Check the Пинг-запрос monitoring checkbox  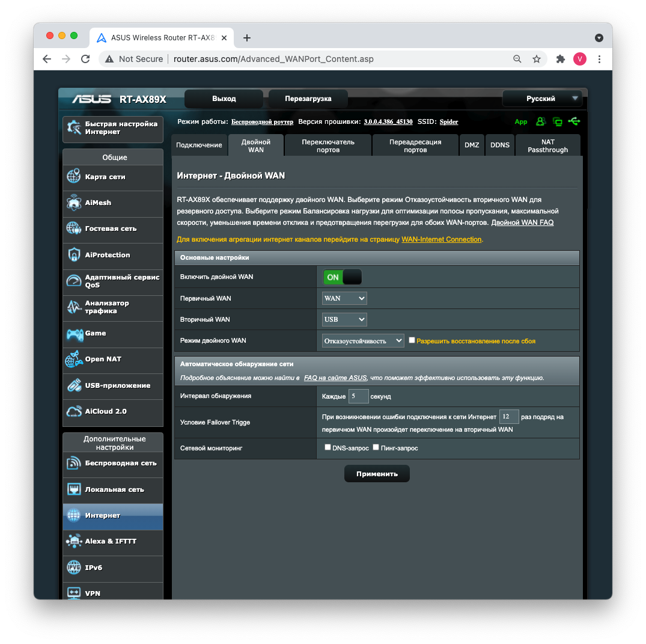[376, 447]
